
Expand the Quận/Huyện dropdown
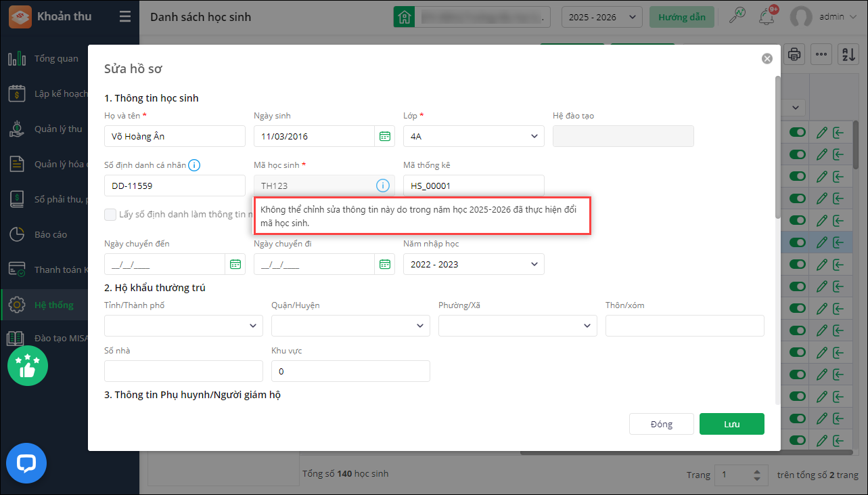coord(350,326)
